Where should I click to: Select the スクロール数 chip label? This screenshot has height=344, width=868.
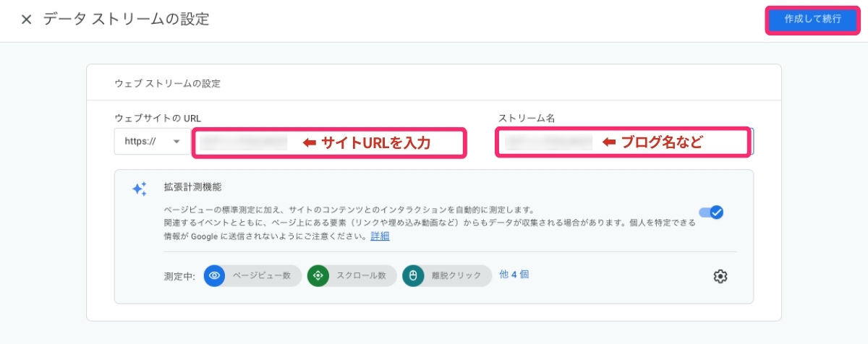point(361,275)
